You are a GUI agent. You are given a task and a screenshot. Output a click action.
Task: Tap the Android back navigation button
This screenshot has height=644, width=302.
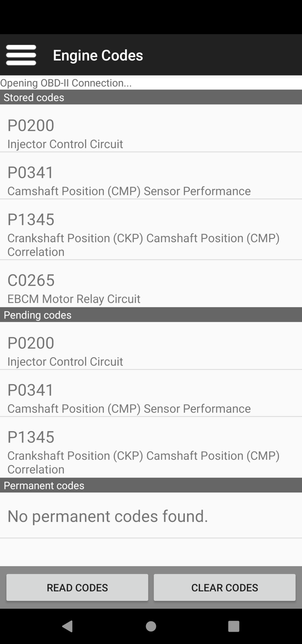tap(67, 626)
